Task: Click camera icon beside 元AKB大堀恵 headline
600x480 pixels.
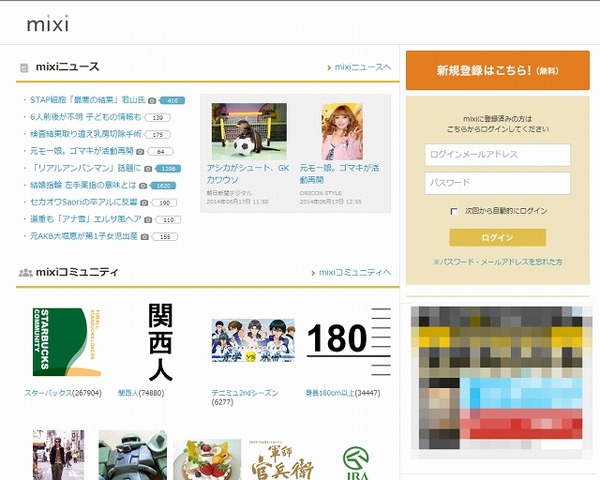Action: point(145,237)
